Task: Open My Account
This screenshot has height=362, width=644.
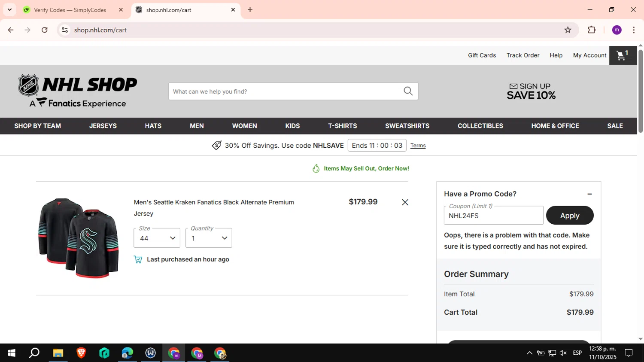Action: [589, 55]
